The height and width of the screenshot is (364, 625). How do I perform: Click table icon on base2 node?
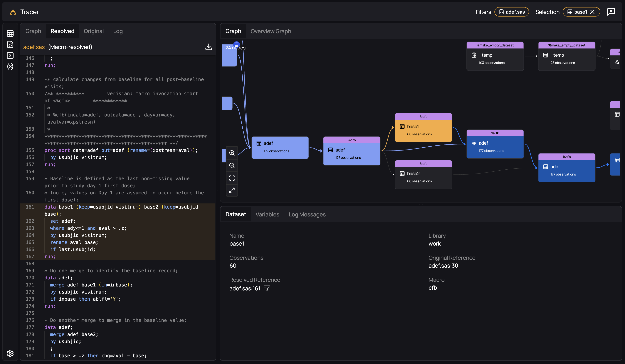(402, 174)
